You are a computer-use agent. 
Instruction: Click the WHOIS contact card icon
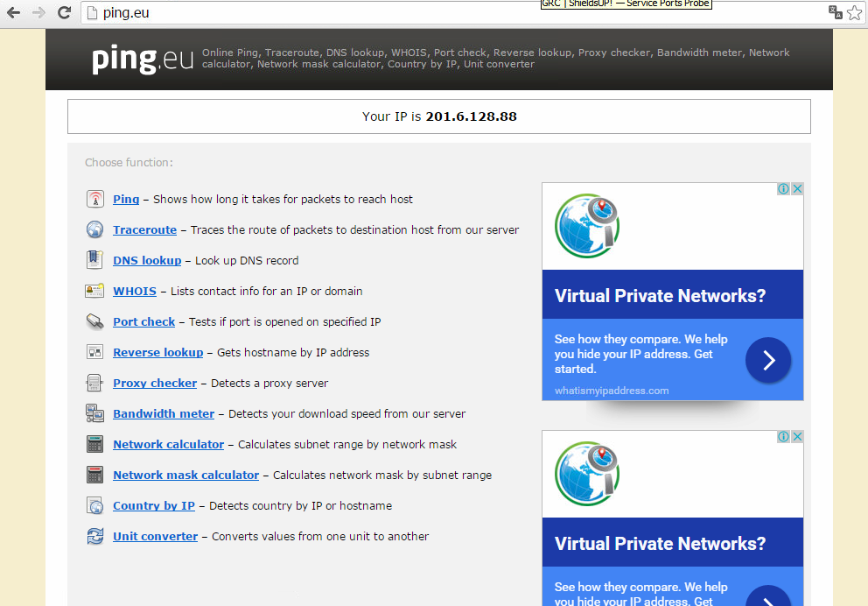coord(94,291)
